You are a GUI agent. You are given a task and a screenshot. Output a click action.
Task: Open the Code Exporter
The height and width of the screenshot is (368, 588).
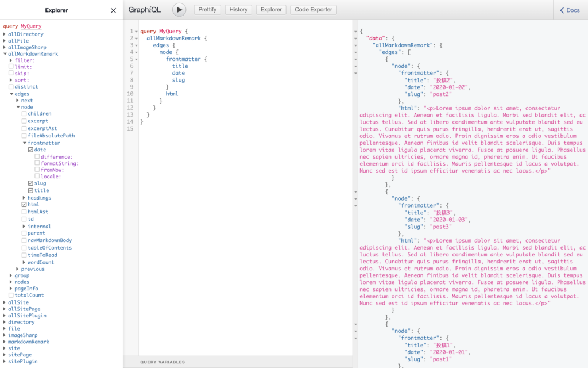[x=314, y=10]
